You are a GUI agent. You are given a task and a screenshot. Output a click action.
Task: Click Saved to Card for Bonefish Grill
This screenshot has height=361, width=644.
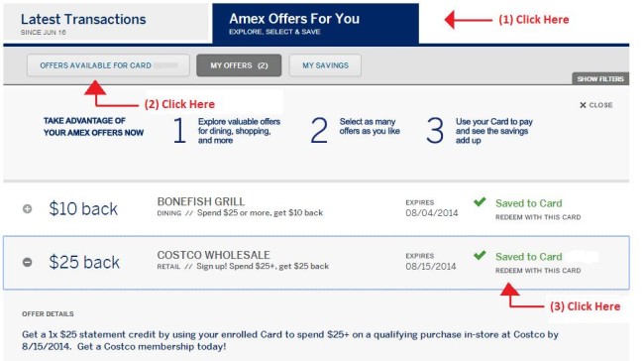click(529, 203)
